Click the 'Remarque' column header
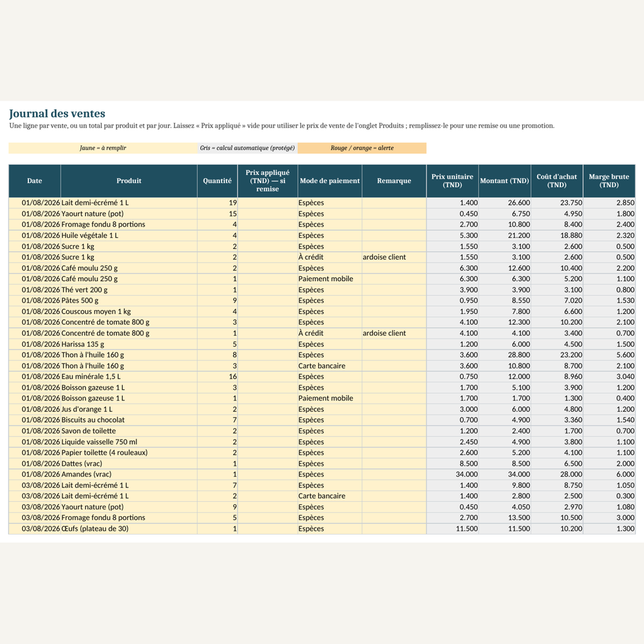The image size is (644, 644). pos(394,180)
